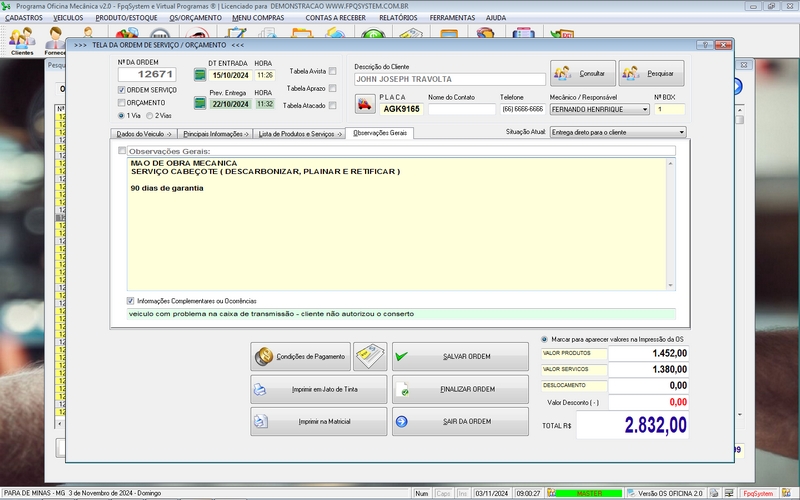Click the Pesquisar client button
The width and height of the screenshot is (800, 500).
coord(652,73)
